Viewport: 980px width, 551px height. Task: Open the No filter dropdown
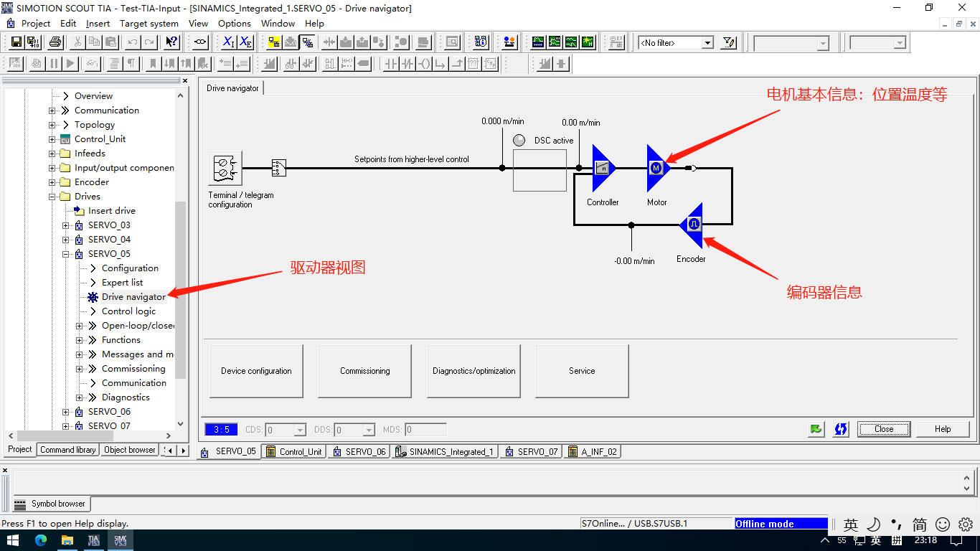pos(707,43)
